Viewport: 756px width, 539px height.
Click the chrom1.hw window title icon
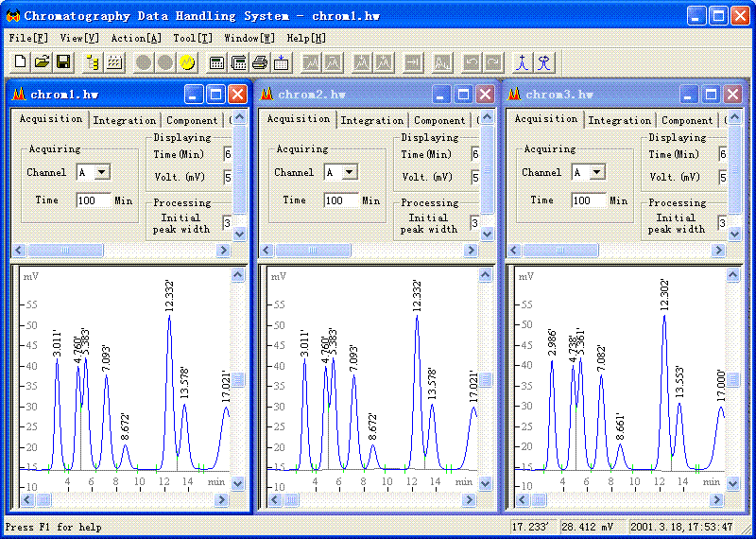tap(19, 95)
